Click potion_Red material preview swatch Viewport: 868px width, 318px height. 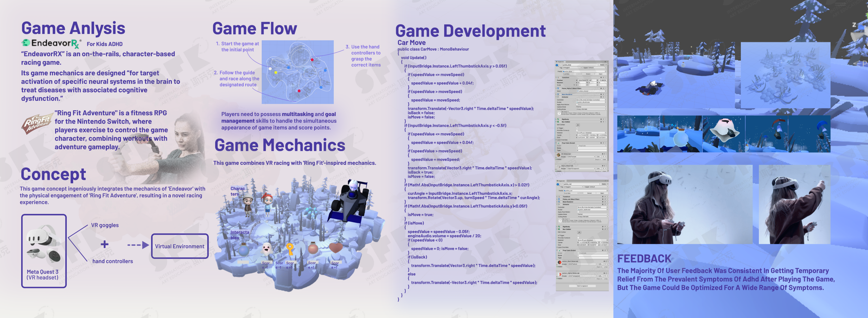coord(560,262)
